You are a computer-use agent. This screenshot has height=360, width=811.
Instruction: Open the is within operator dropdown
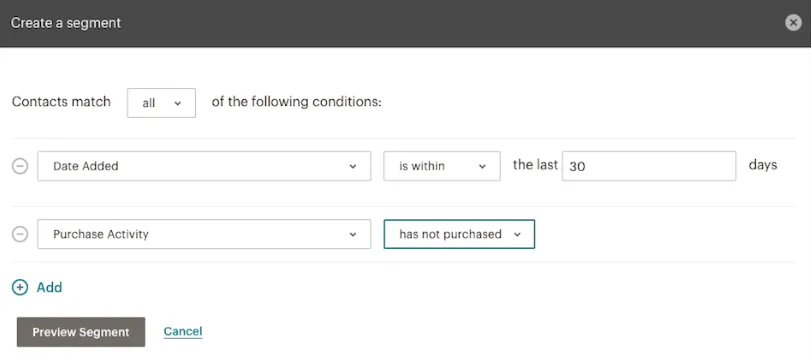tap(442, 166)
